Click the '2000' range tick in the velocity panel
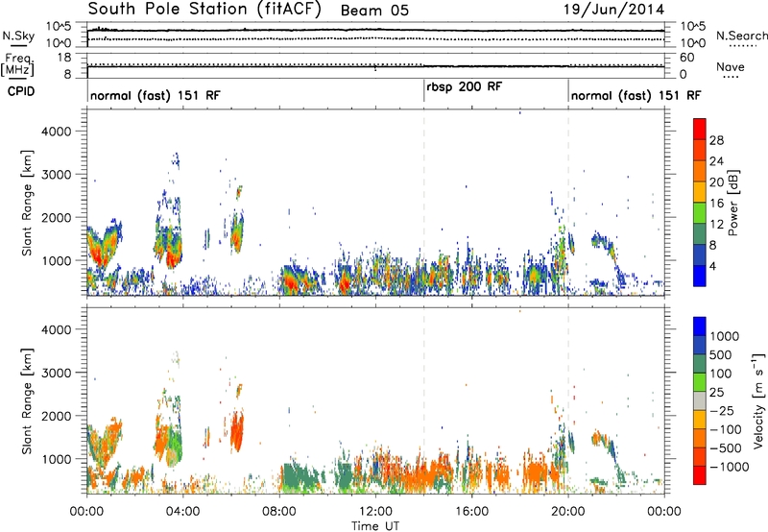 [57, 416]
